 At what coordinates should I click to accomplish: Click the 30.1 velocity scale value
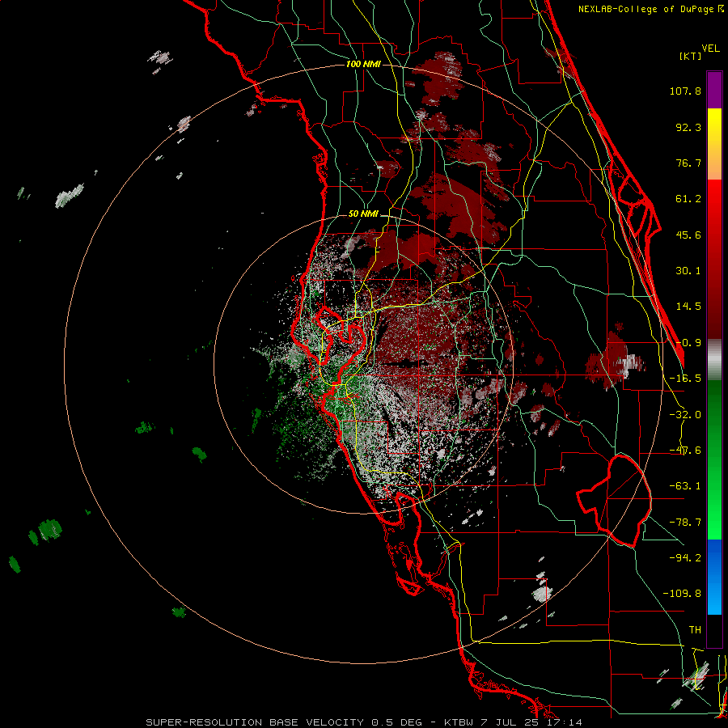(688, 271)
